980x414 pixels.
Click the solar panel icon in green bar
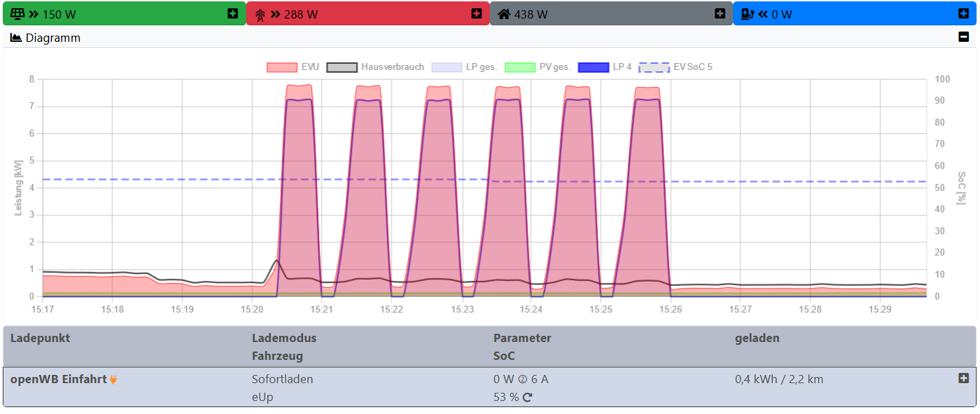tap(18, 14)
